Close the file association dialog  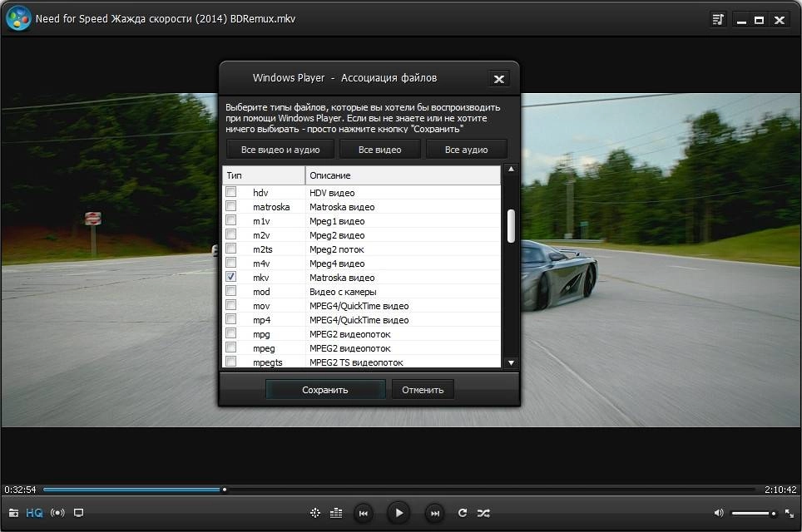point(498,79)
